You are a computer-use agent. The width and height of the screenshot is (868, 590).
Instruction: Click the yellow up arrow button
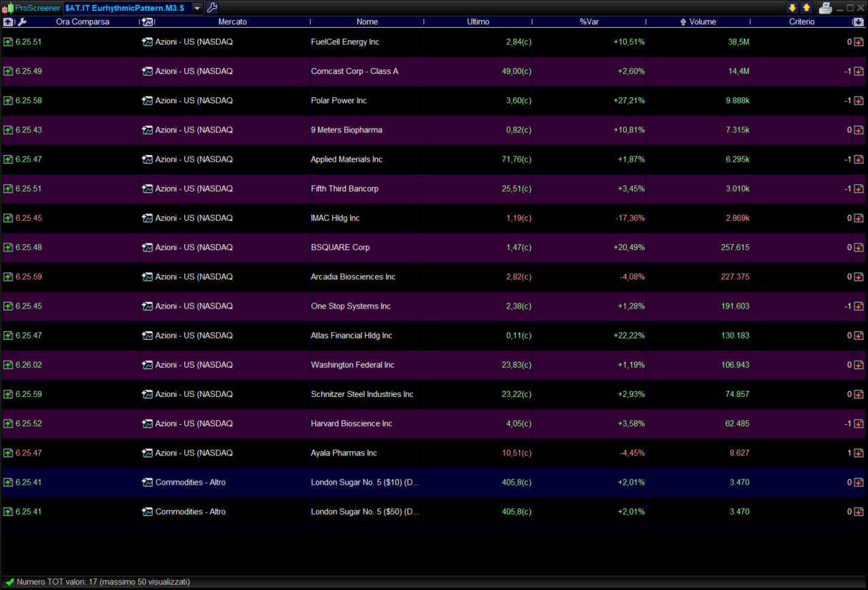pos(806,7)
